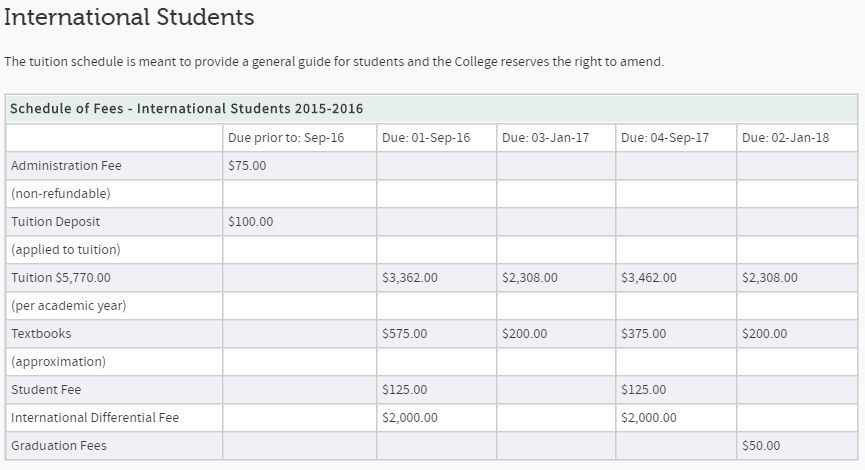Select the Tuition Deposit row label
865x470 pixels.
click(55, 222)
